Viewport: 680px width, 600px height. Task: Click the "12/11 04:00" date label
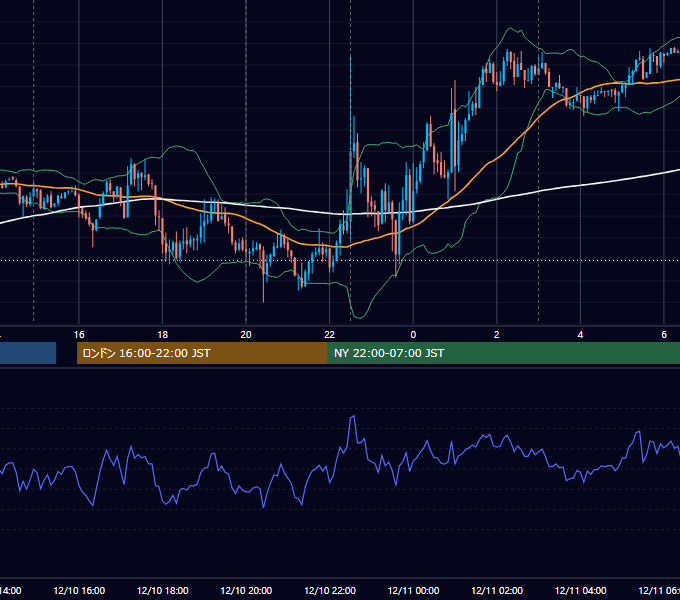(x=581, y=590)
